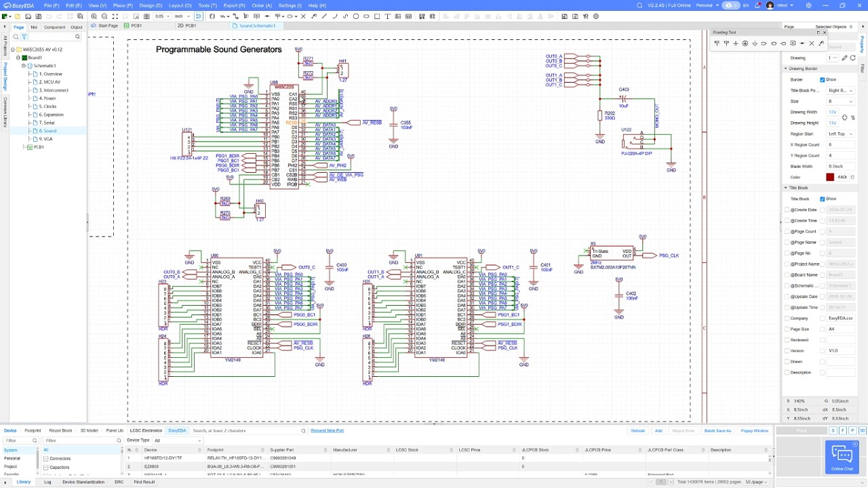Open the Region Start dropdown
The image size is (868, 488).
coord(840,134)
